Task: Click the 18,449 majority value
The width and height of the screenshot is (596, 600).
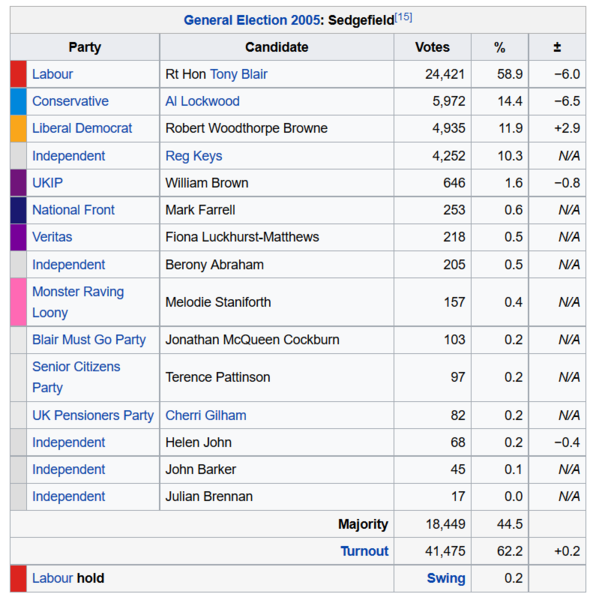Action: coord(445,524)
